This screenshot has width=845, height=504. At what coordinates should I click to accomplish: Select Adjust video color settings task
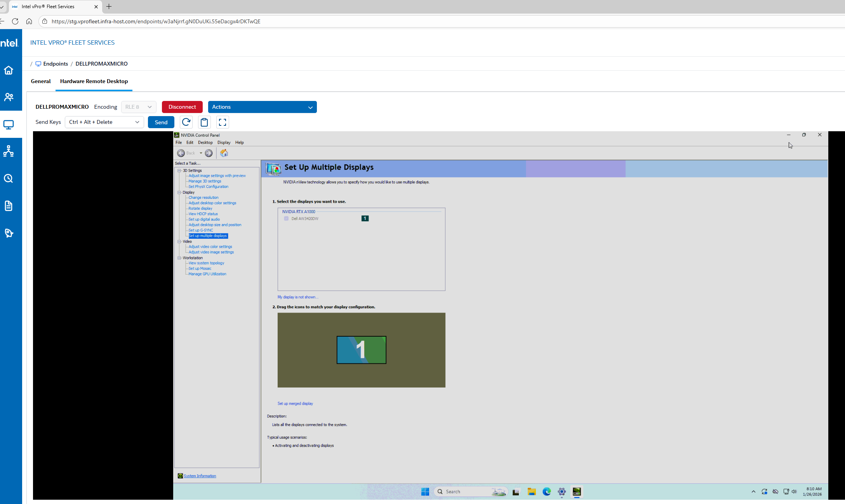tap(210, 247)
